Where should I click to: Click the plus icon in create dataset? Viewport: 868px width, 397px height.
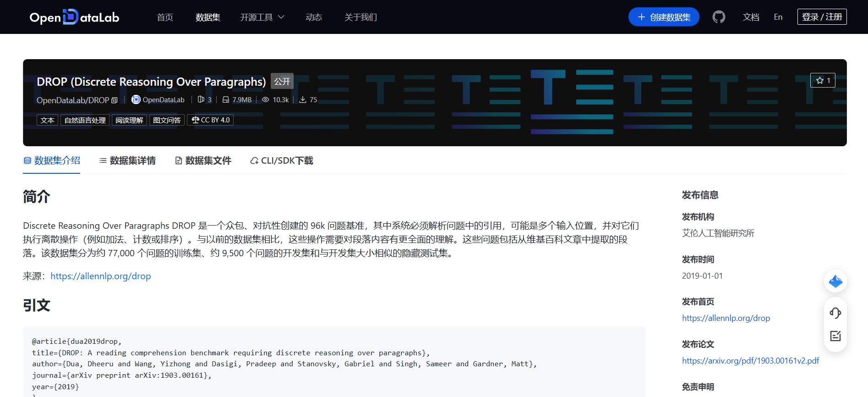641,17
